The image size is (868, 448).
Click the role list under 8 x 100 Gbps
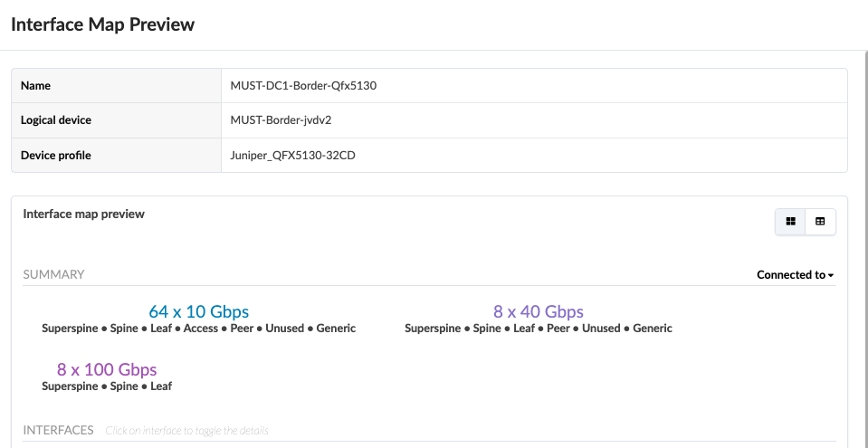(107, 386)
